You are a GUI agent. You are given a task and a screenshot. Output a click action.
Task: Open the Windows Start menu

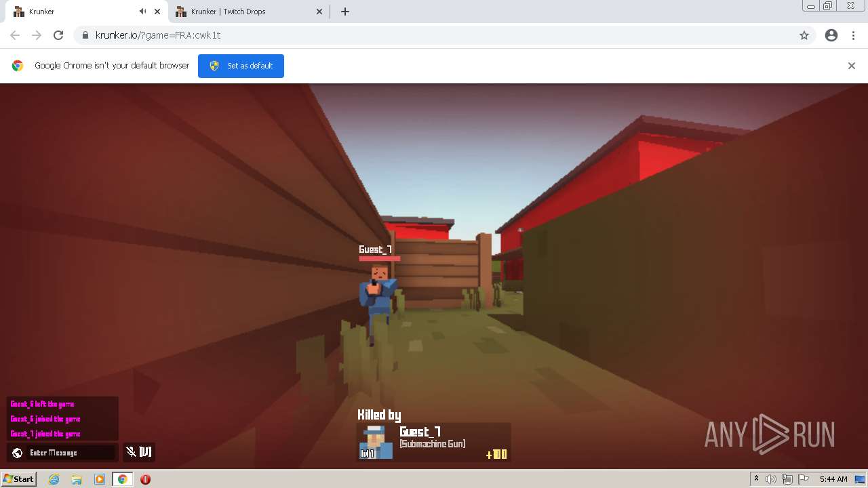pos(19,479)
